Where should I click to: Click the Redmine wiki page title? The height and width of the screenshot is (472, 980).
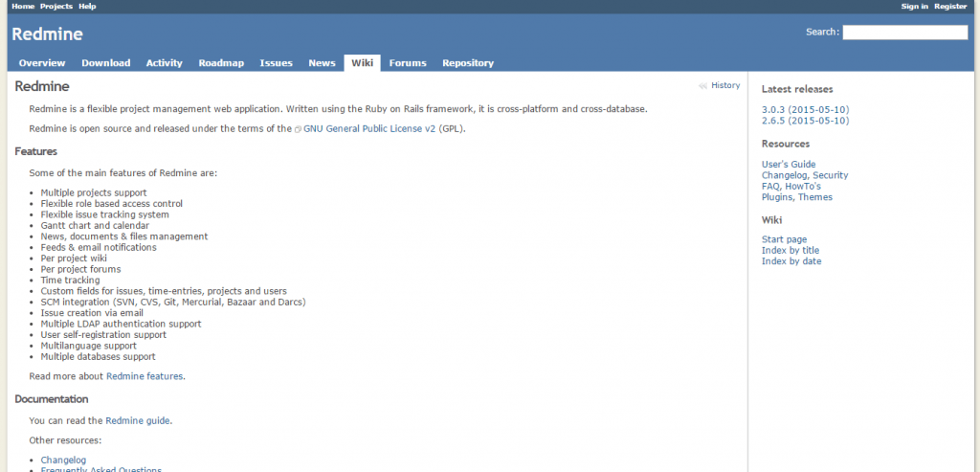(42, 86)
